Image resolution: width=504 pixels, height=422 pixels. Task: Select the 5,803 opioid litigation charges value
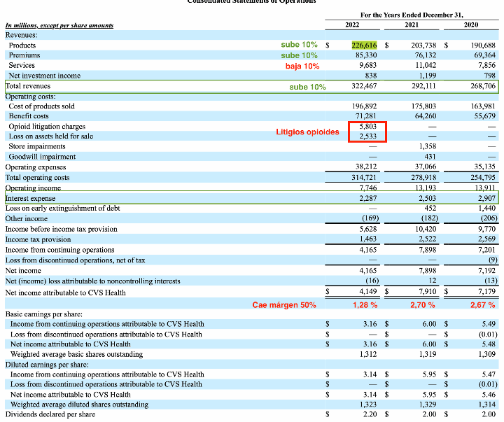coord(367,127)
